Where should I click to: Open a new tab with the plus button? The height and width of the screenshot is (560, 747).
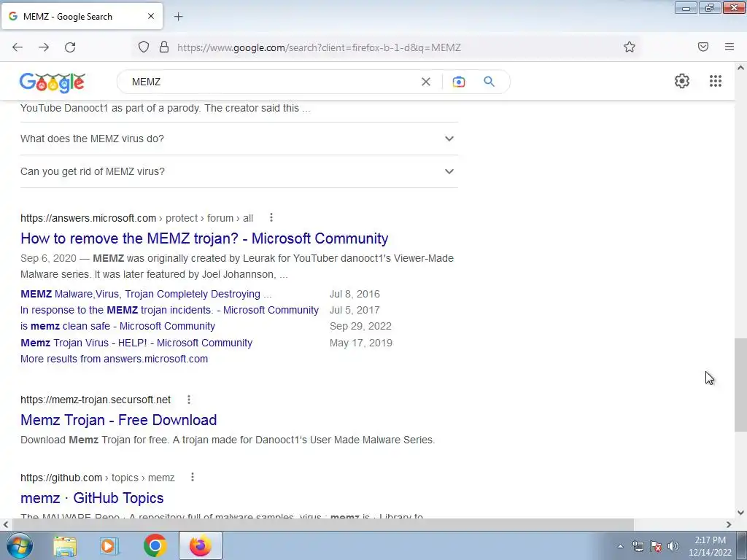(x=178, y=17)
